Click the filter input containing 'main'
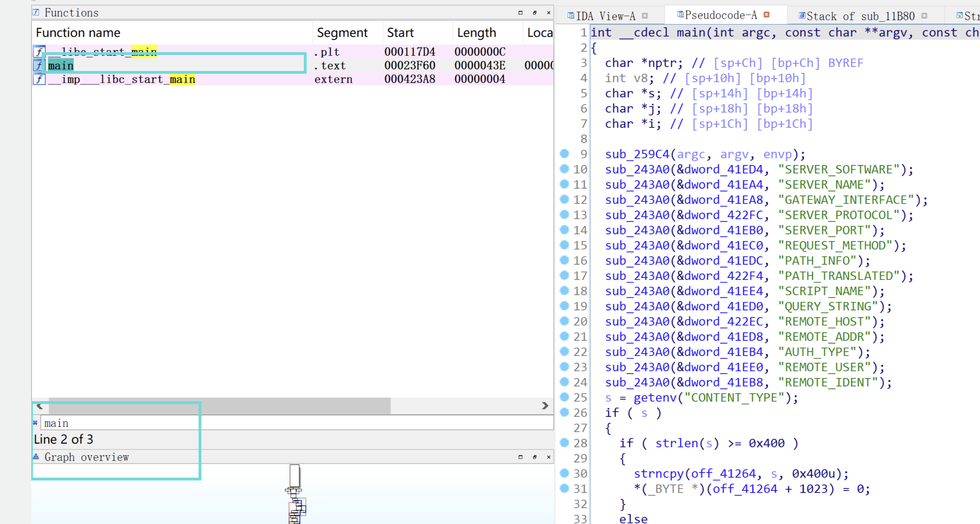Image resolution: width=980 pixels, height=524 pixels. coord(297,423)
